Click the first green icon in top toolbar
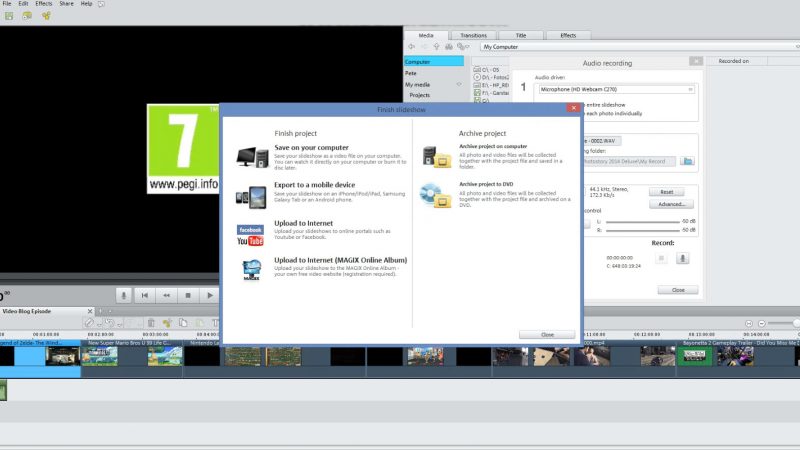The height and width of the screenshot is (450, 800). click(x=9, y=16)
